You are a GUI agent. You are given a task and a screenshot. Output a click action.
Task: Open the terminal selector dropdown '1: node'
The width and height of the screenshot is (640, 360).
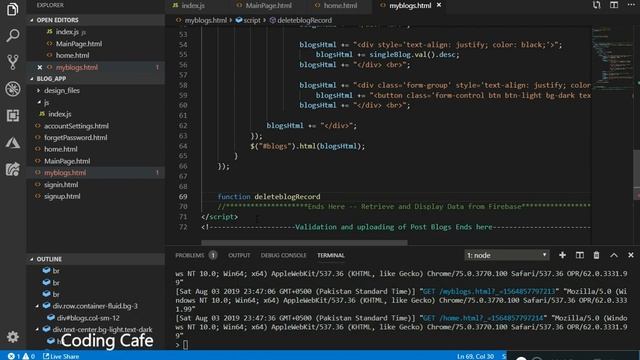507,255
